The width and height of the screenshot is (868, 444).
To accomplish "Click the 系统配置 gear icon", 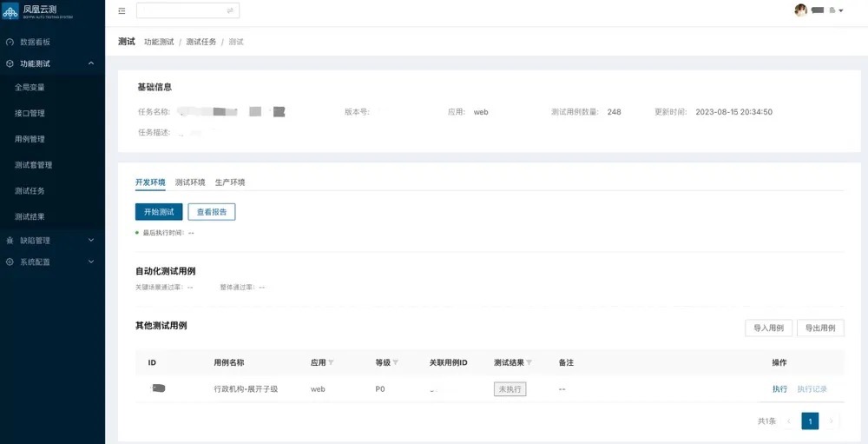I will [x=10, y=262].
